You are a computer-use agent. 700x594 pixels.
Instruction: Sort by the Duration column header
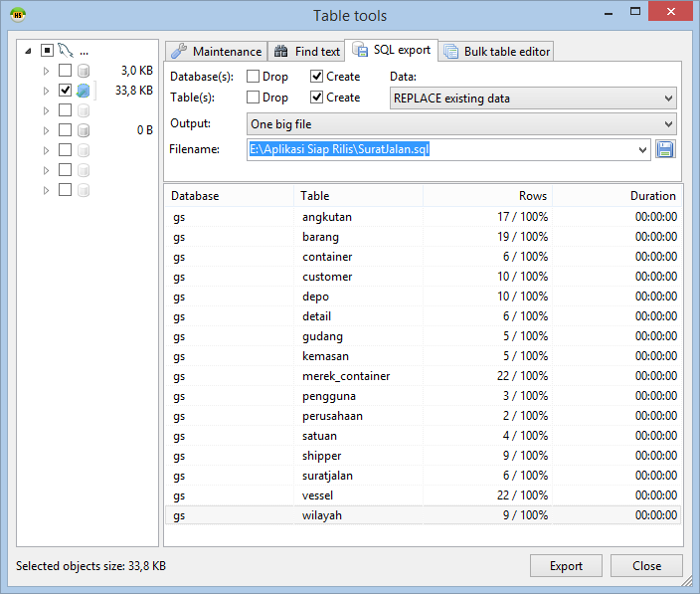coord(617,196)
